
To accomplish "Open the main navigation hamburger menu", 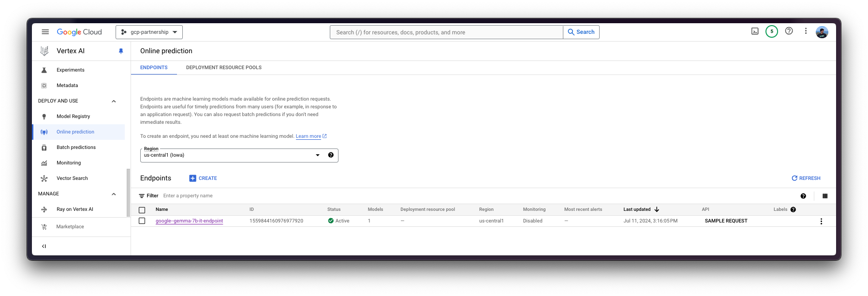I will click(45, 32).
